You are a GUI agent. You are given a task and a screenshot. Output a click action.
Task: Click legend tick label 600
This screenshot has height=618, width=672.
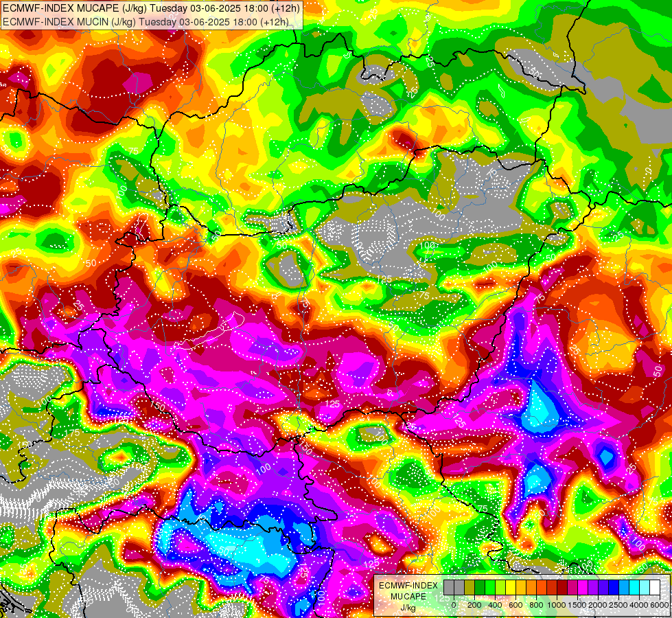(x=515, y=605)
